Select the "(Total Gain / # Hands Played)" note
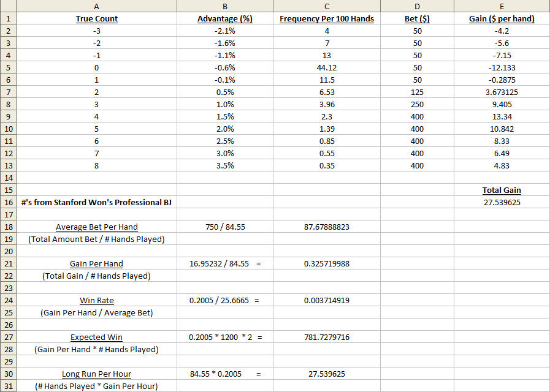This screenshot has height=392, width=550. point(96,276)
